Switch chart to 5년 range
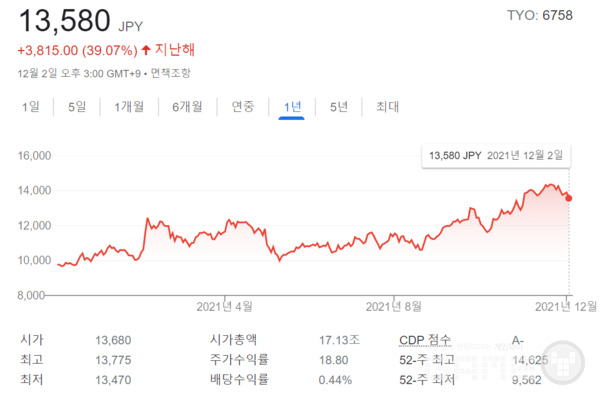 [338, 107]
